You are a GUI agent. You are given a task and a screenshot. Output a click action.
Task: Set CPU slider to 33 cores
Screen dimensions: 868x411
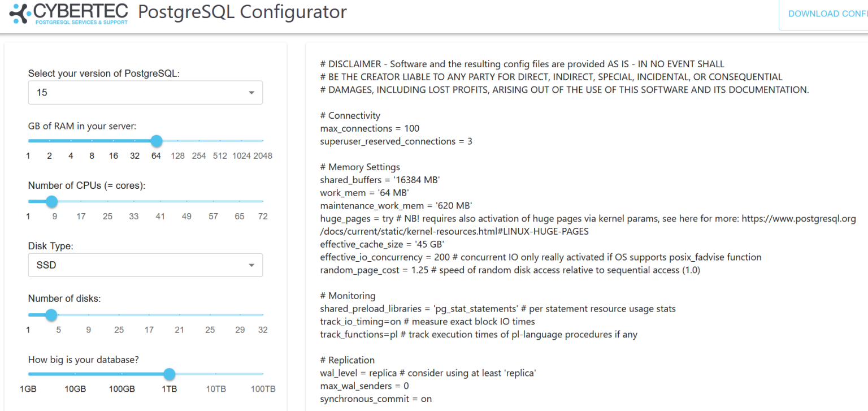coord(134,201)
